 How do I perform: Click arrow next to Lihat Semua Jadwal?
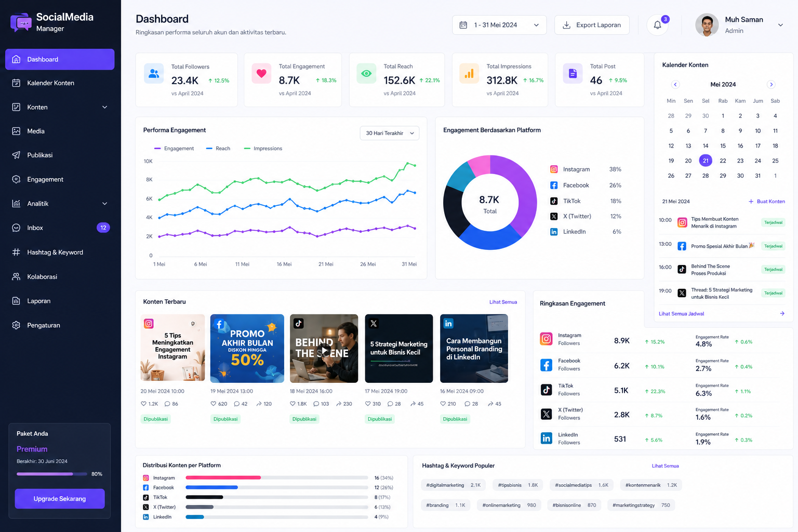click(782, 314)
